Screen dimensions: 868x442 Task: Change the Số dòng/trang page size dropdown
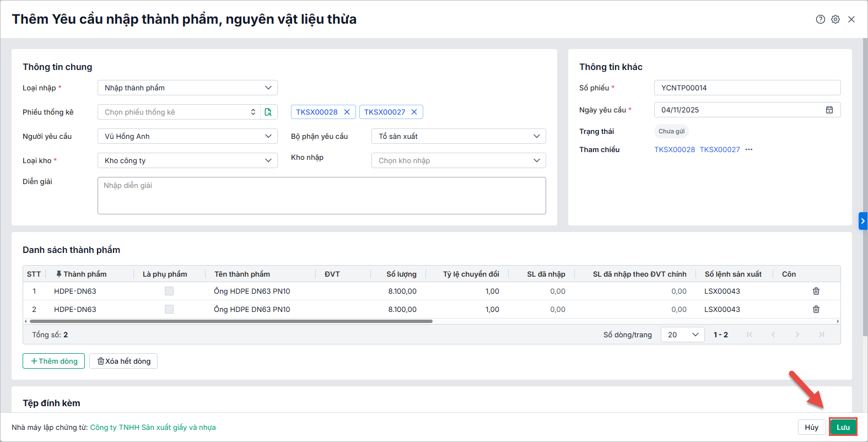coord(682,335)
